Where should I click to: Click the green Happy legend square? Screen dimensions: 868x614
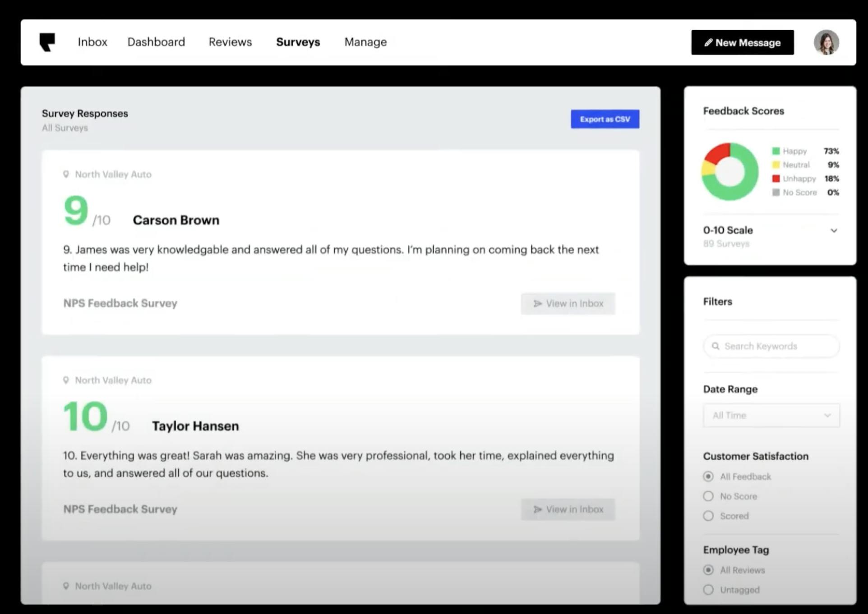776,151
